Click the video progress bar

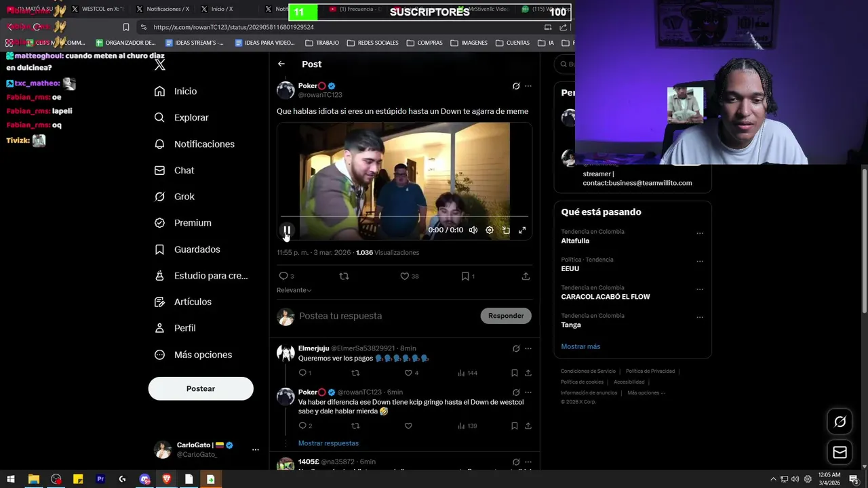[404, 216]
